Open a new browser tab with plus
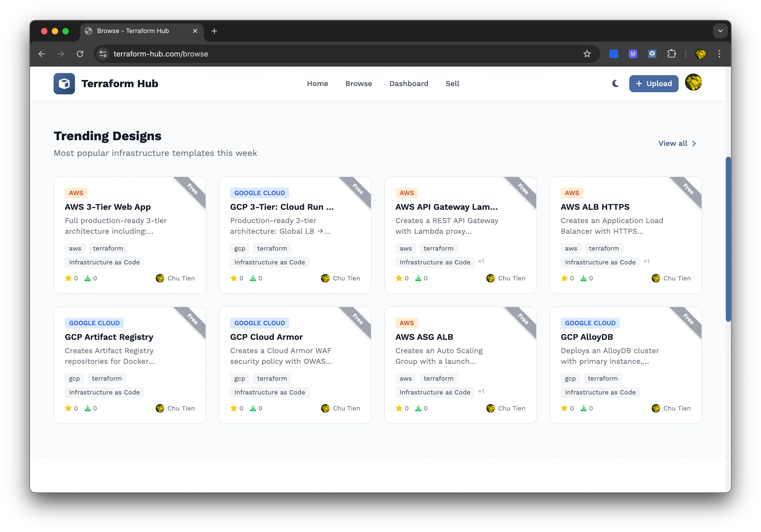Screen dimensions: 761x532 click(214, 31)
